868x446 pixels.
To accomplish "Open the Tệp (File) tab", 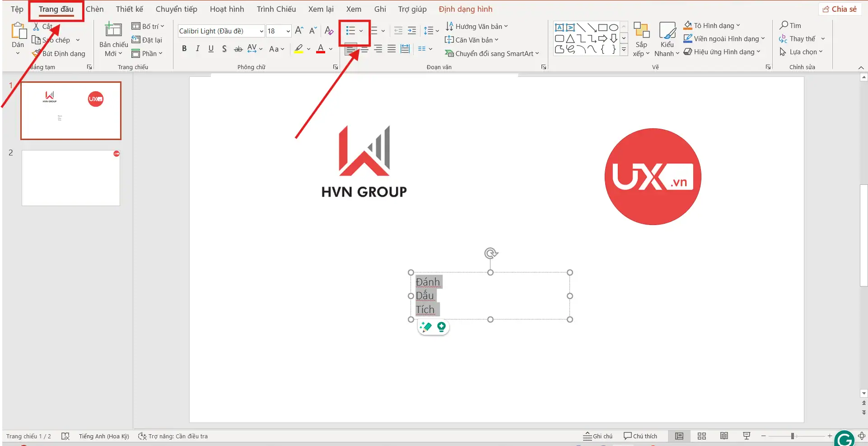I will pyautogui.click(x=17, y=9).
